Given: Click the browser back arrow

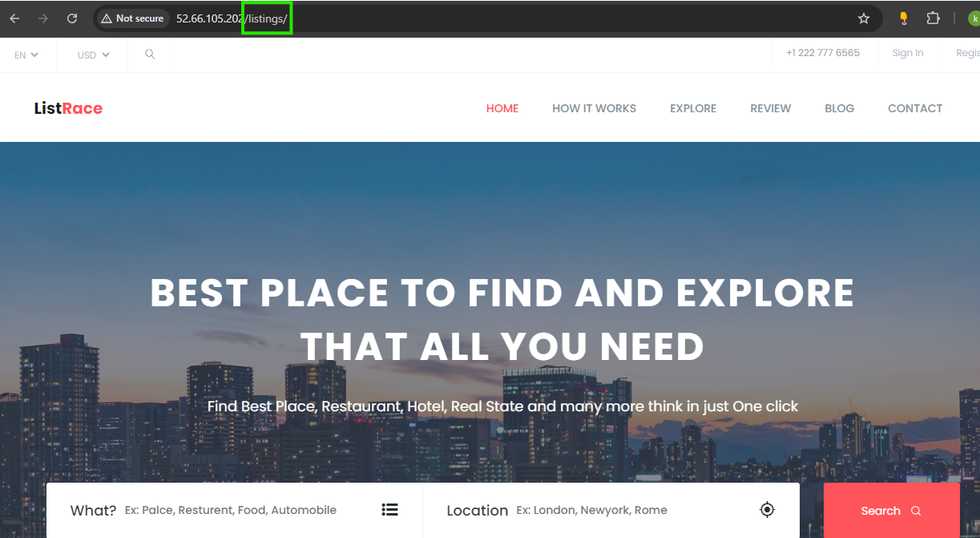Looking at the screenshot, I should 14,18.
